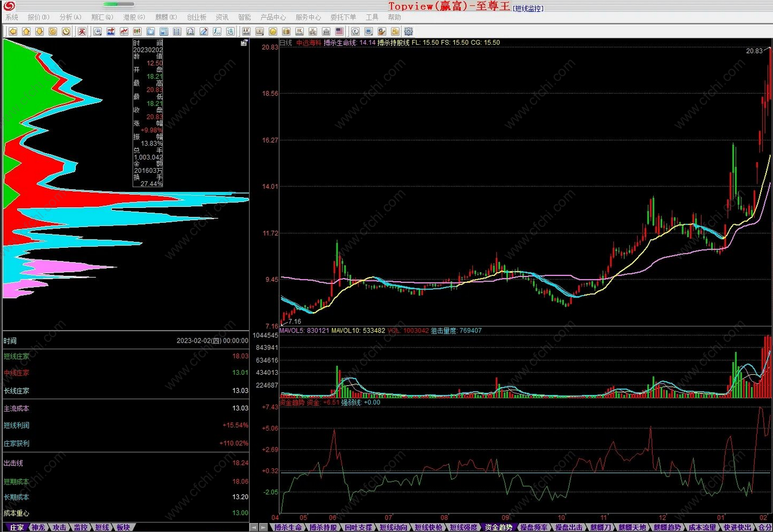Select the 板块 tab
This screenshot has height=532, width=773.
(123, 527)
